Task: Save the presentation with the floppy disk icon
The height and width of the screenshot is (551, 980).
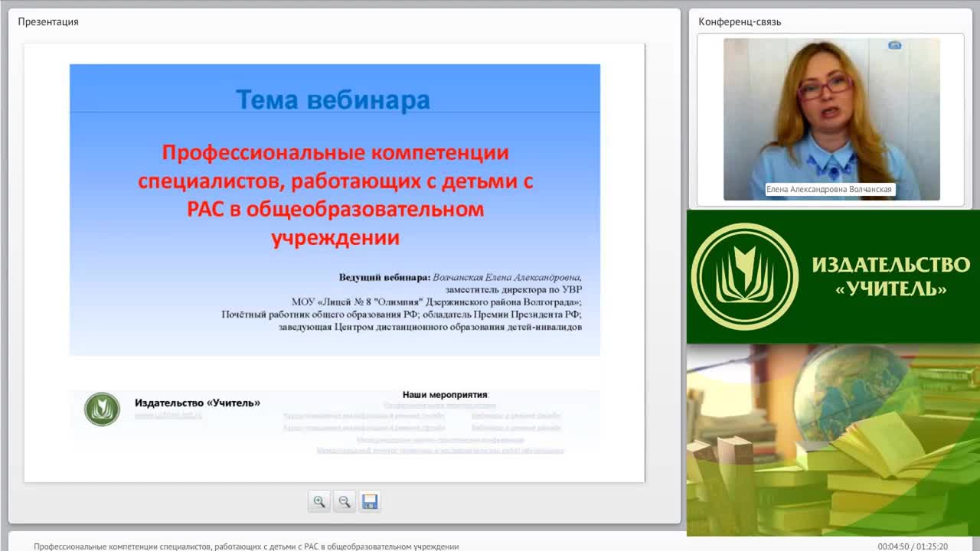Action: (x=370, y=502)
